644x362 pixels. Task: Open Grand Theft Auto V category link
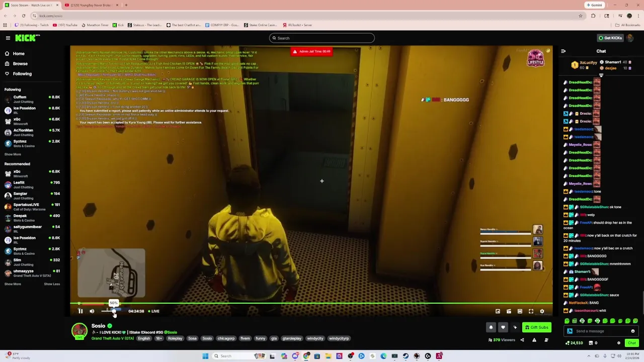tap(113, 338)
